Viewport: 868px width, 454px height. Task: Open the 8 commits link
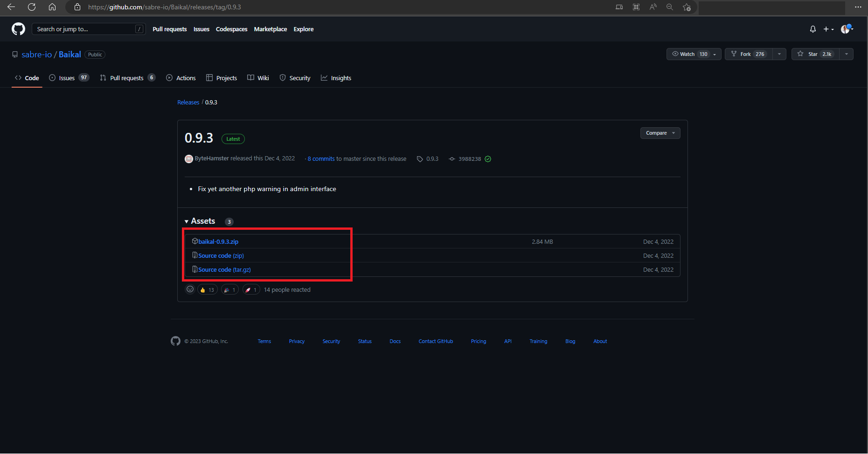point(321,159)
